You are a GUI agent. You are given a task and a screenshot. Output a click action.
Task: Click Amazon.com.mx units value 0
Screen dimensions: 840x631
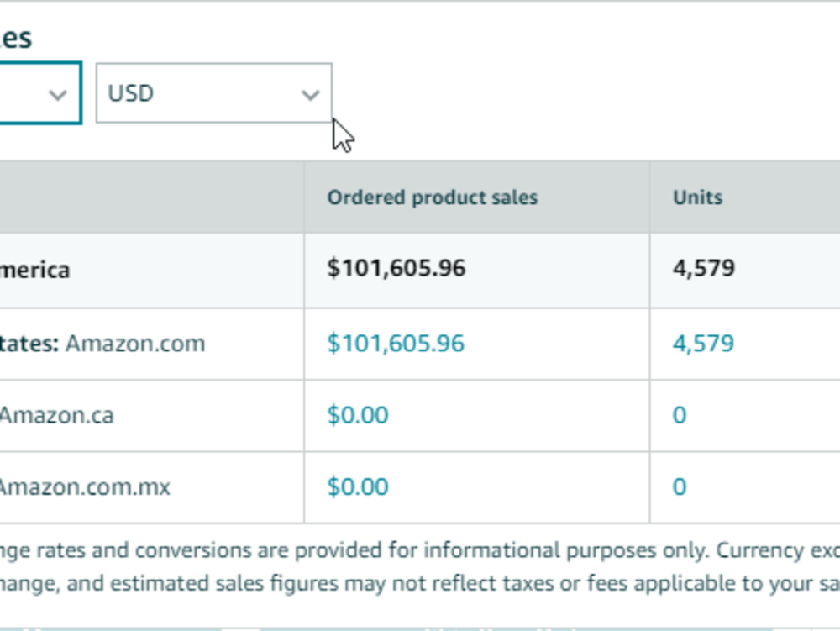680,487
